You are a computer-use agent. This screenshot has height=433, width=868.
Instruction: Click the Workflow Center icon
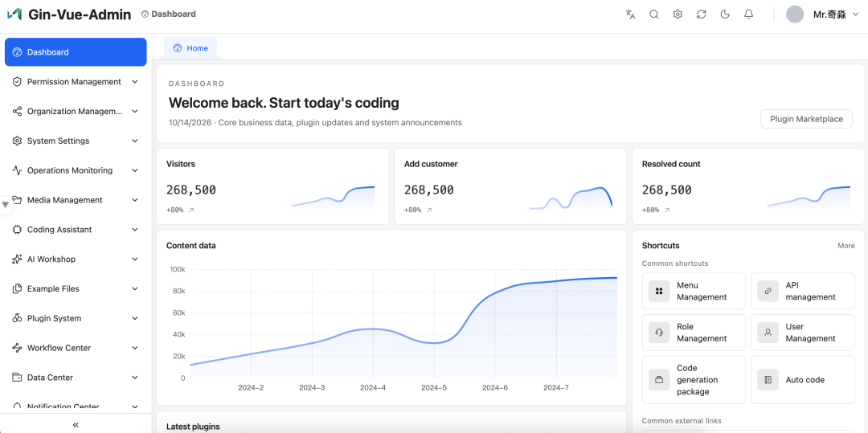pos(17,348)
